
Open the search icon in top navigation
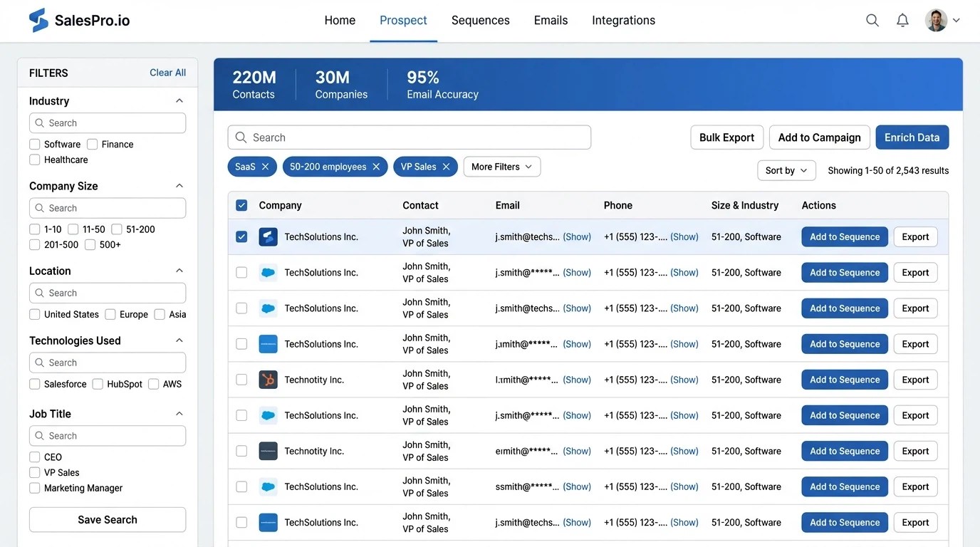[872, 20]
